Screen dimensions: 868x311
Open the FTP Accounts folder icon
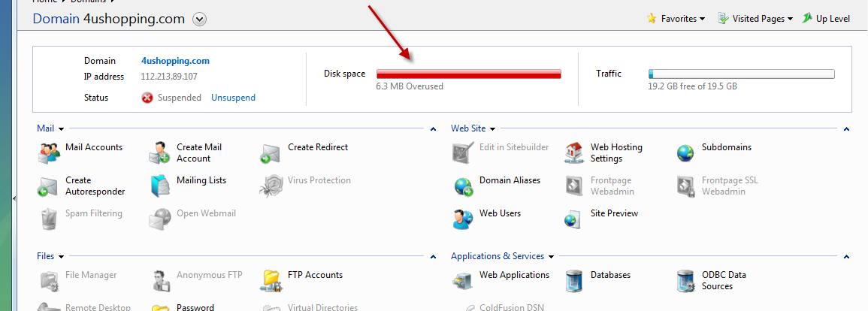271,281
